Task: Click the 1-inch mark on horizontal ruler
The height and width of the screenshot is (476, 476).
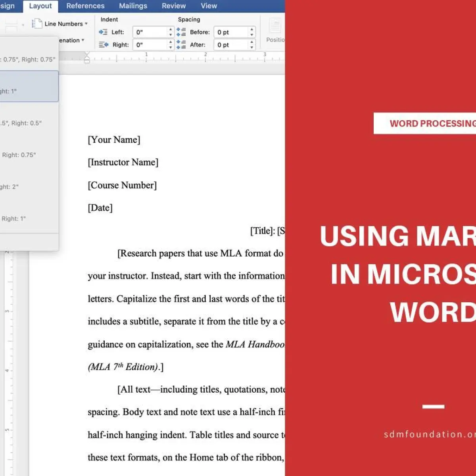Action: (x=146, y=54)
